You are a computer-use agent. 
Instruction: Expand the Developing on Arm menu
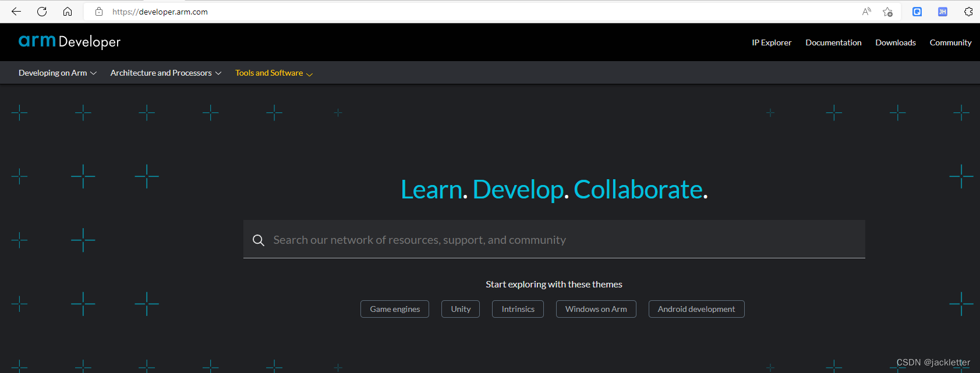(57, 73)
